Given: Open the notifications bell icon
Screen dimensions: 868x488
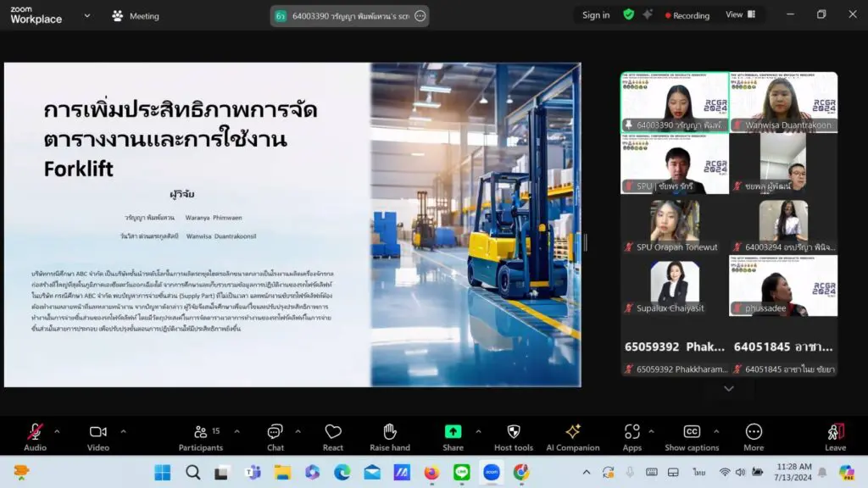Looking at the screenshot, I should (x=822, y=473).
